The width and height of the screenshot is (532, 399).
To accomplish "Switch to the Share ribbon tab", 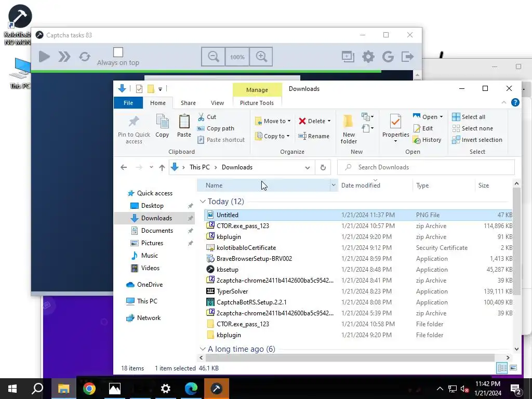I will coord(188,103).
